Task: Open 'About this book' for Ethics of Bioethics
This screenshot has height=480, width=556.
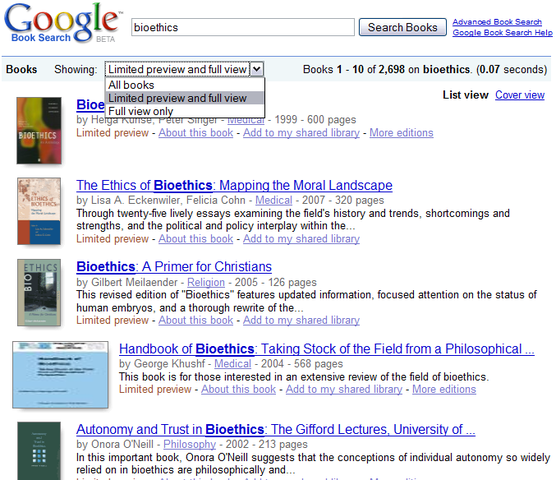Action: coord(196,239)
